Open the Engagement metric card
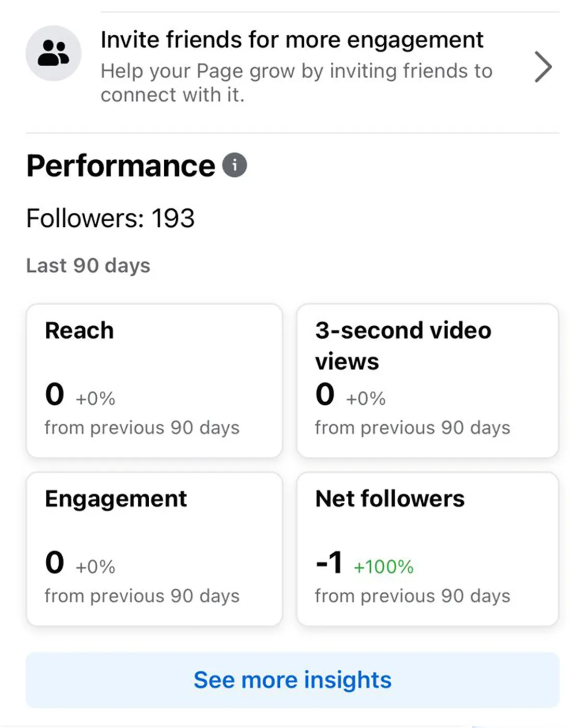Viewport: 585px width, 728px height. (154, 549)
